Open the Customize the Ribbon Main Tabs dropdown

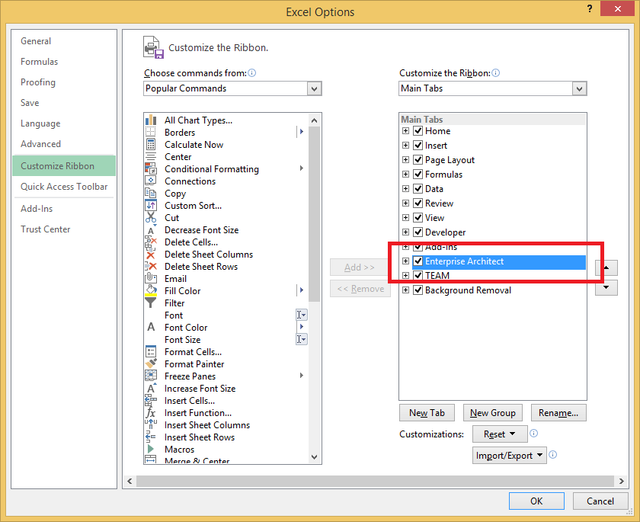pyautogui.click(x=579, y=89)
